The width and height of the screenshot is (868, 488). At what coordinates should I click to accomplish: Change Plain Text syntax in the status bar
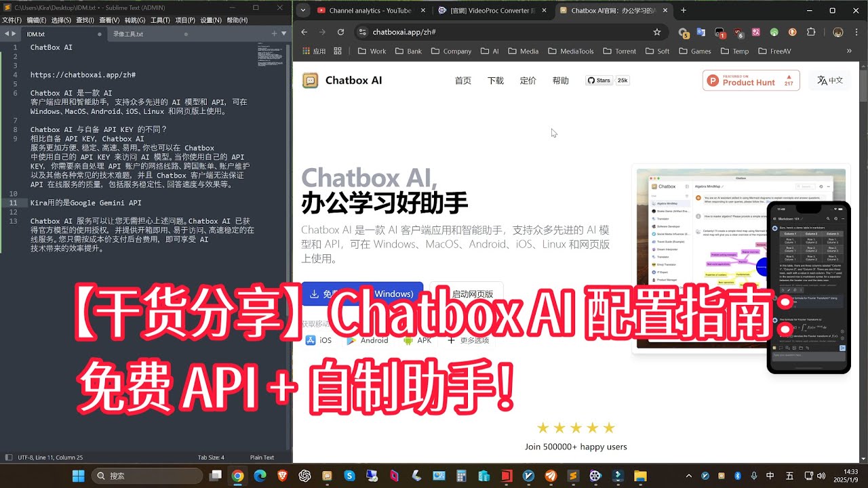[x=262, y=457]
